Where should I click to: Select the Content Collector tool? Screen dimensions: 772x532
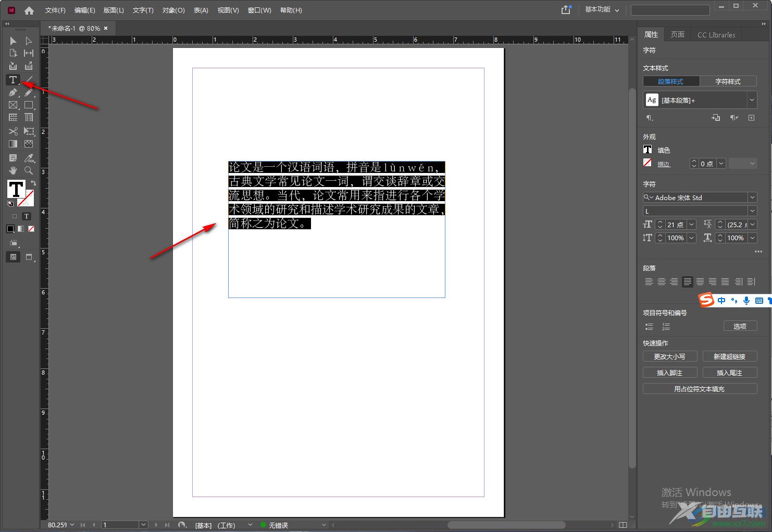point(13,66)
